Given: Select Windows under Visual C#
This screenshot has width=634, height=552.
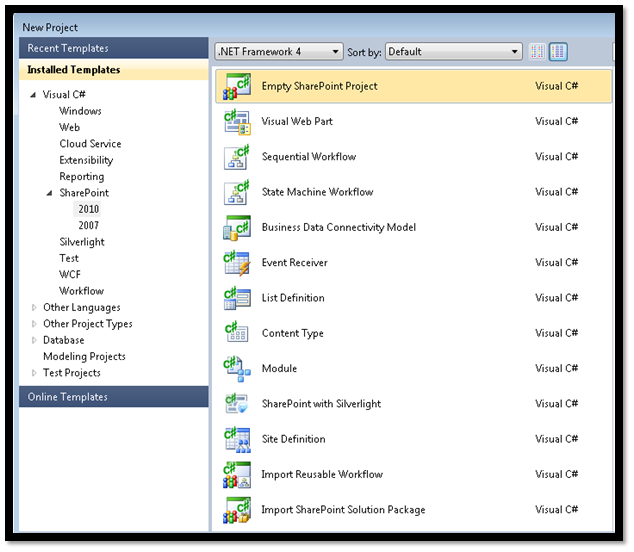Looking at the screenshot, I should 80,111.
